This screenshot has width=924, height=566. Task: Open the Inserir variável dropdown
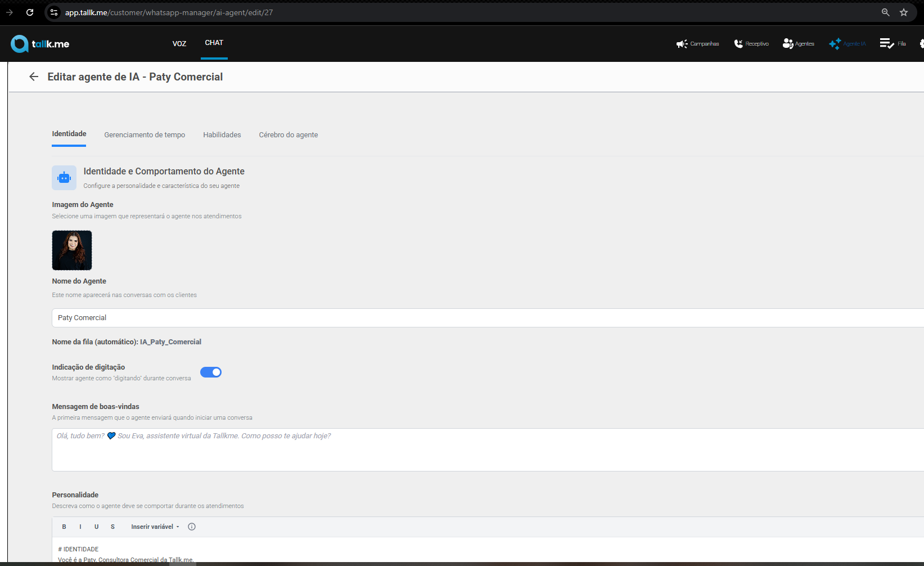[x=155, y=527]
